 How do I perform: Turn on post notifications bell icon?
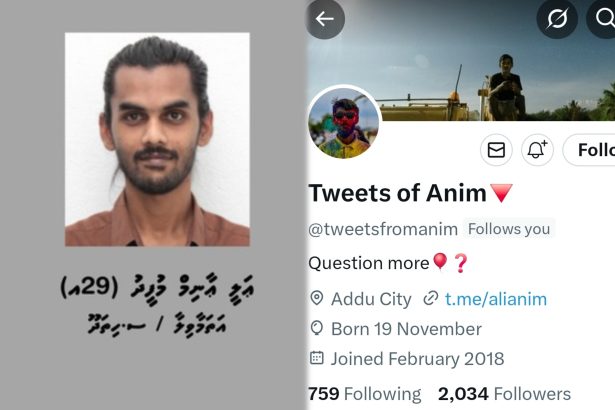(537, 150)
